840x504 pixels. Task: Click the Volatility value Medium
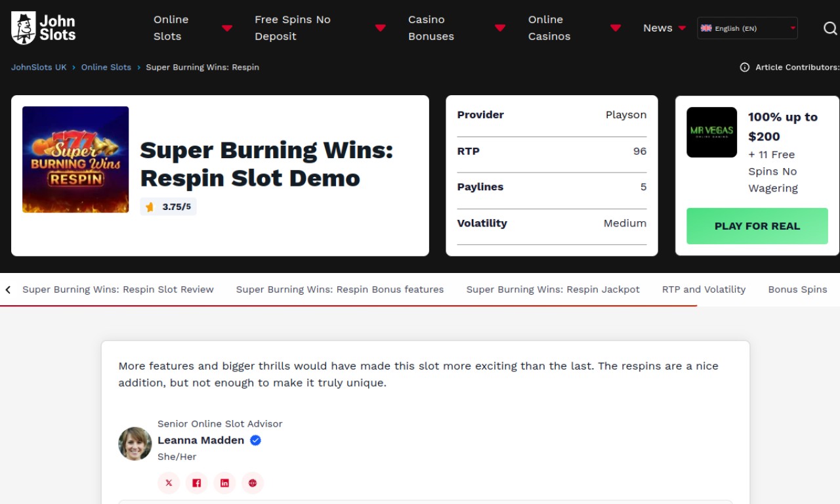point(625,223)
